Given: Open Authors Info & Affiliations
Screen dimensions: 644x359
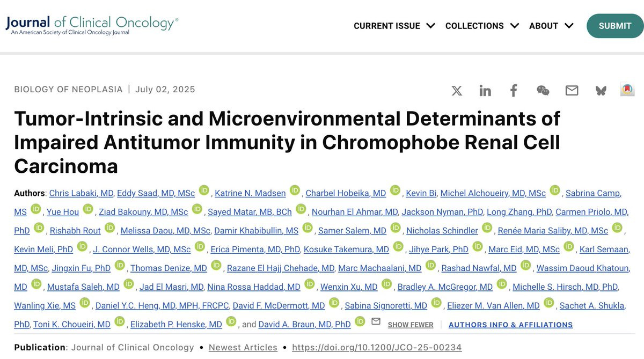Looking at the screenshot, I should coord(510,325).
